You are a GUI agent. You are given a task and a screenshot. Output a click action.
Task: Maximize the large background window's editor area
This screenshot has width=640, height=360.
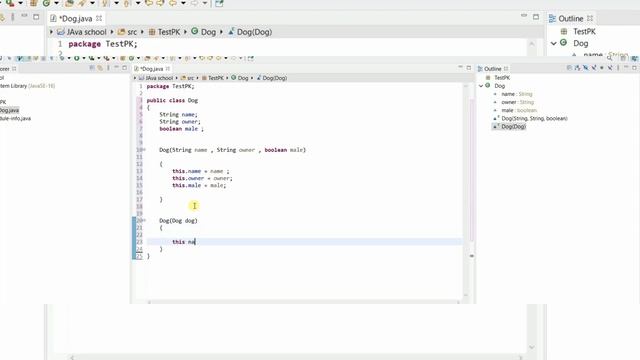(x=536, y=17)
